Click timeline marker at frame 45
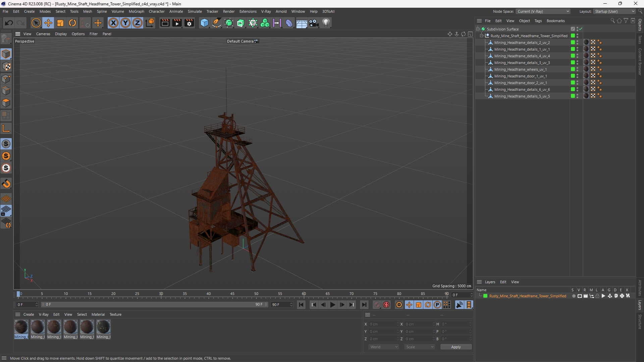 (232, 294)
